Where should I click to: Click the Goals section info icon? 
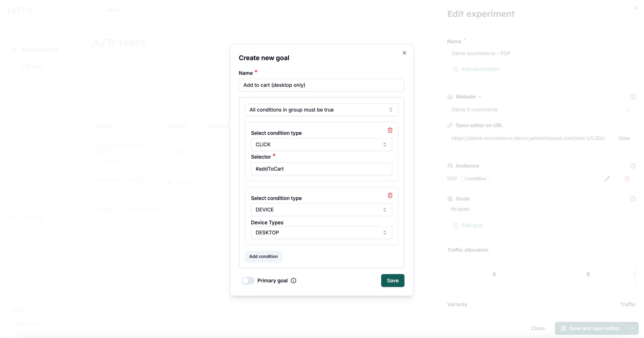pos(633,199)
